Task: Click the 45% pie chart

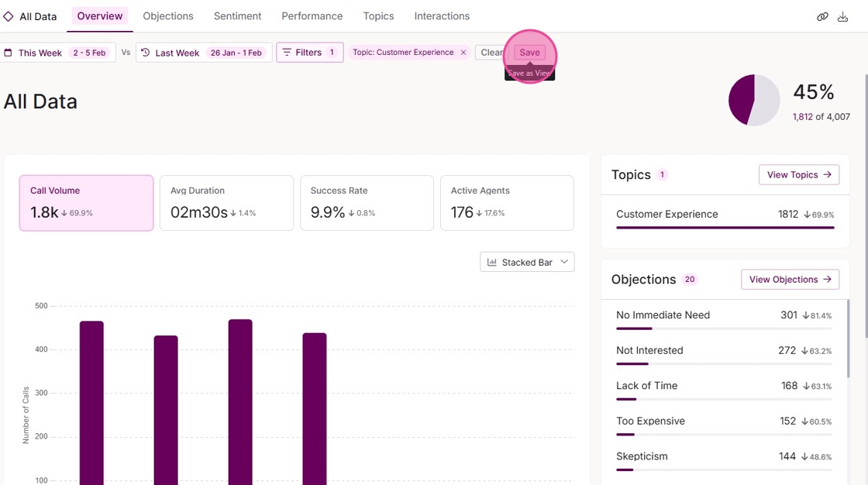Action: pos(754,100)
